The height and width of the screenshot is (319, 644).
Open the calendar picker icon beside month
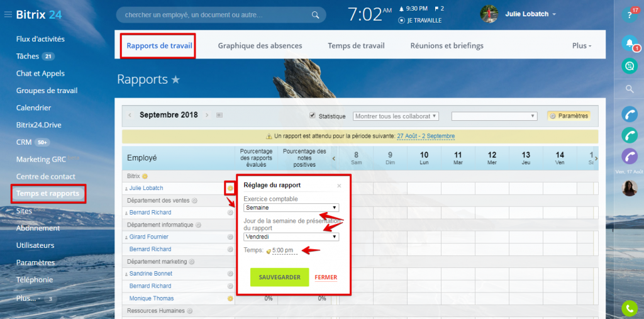[219, 115]
